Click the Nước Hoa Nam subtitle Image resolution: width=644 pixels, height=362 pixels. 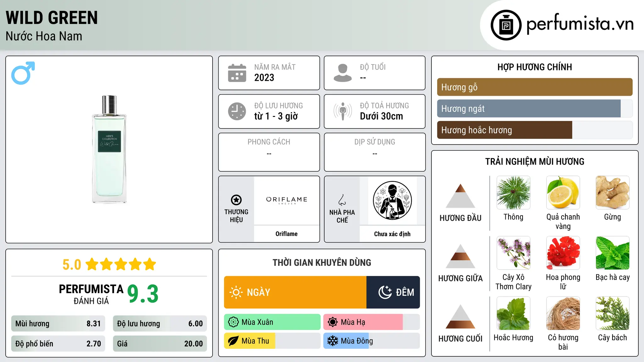(x=44, y=36)
